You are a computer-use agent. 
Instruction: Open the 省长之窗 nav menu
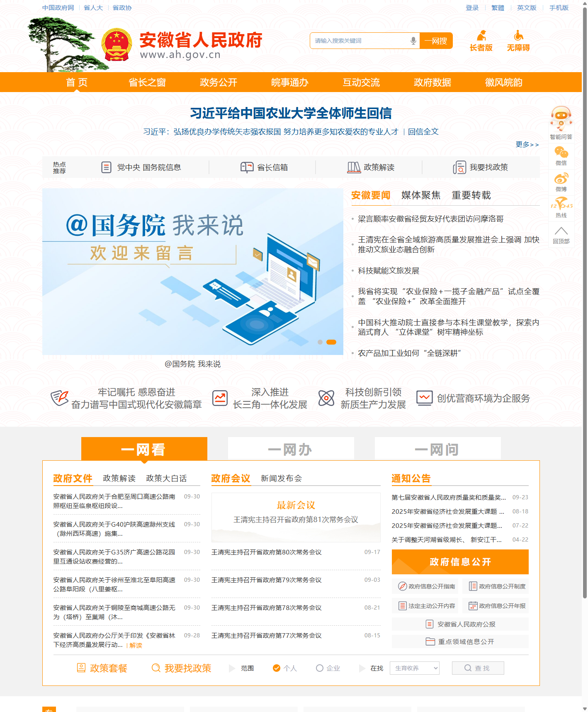pyautogui.click(x=147, y=82)
